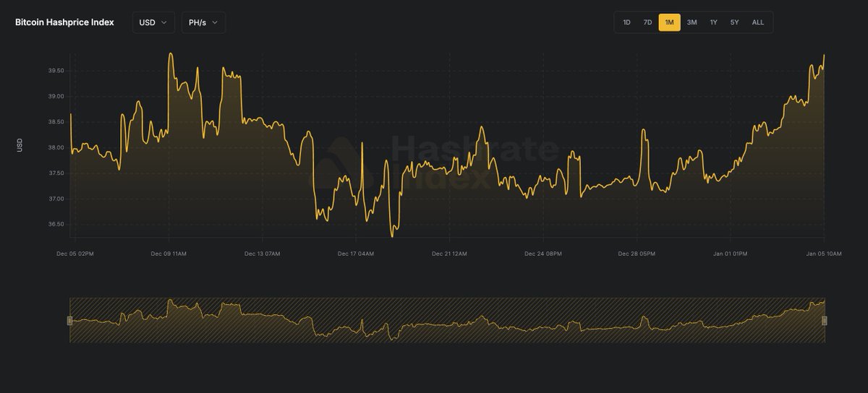The image size is (868, 393).
Task: Click the hatched navigator overview chart
Action: click(447, 320)
